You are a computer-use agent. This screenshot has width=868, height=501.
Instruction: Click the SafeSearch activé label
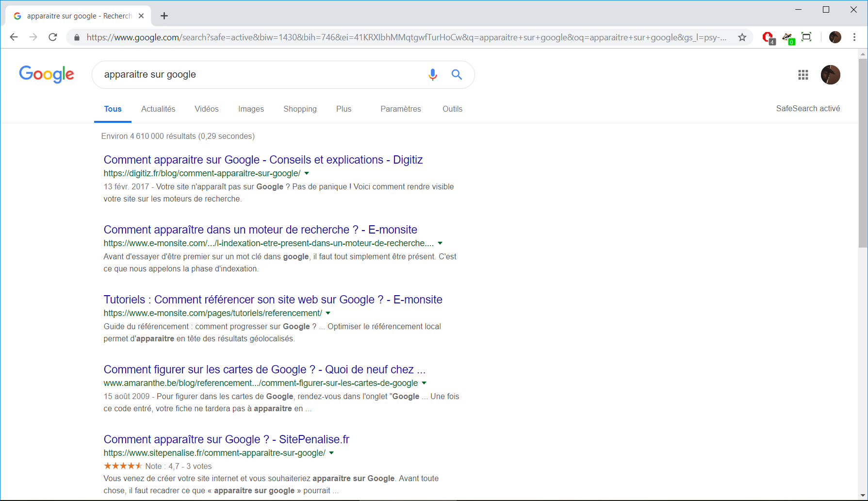point(808,108)
